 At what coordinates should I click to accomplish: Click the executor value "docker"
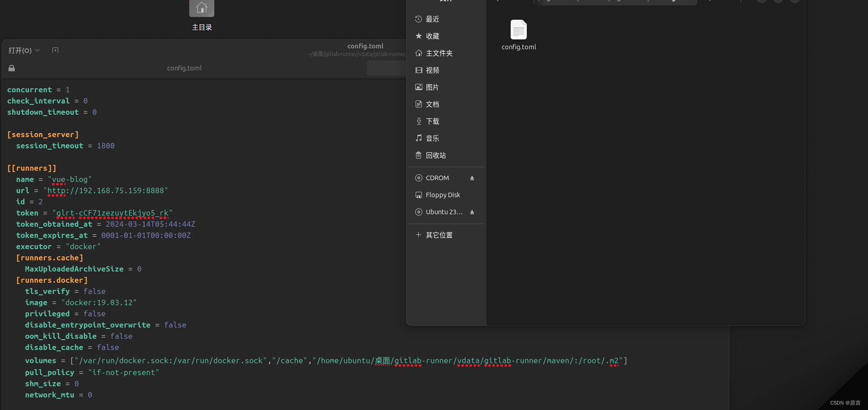click(x=83, y=246)
